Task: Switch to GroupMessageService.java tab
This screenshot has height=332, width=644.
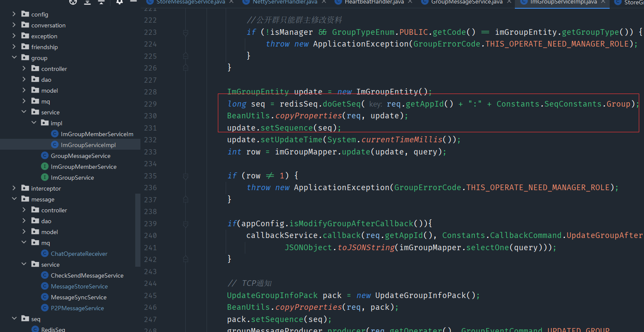Action: [467, 2]
